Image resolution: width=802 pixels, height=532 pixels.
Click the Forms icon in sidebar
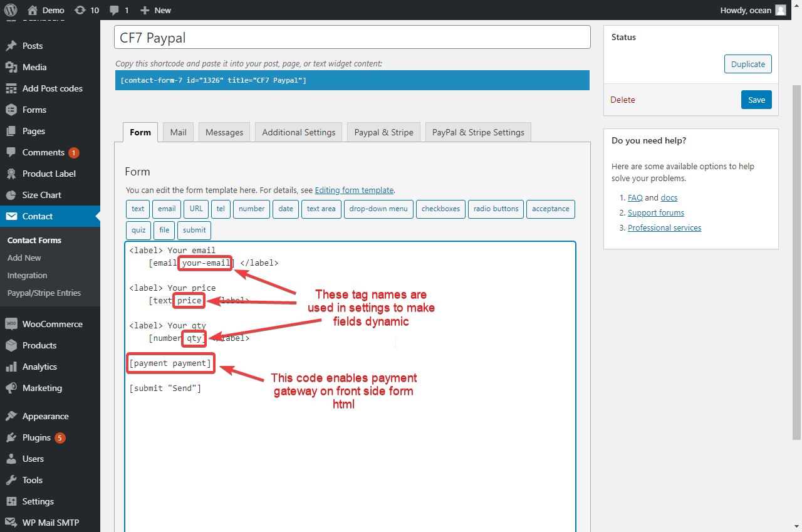11,110
